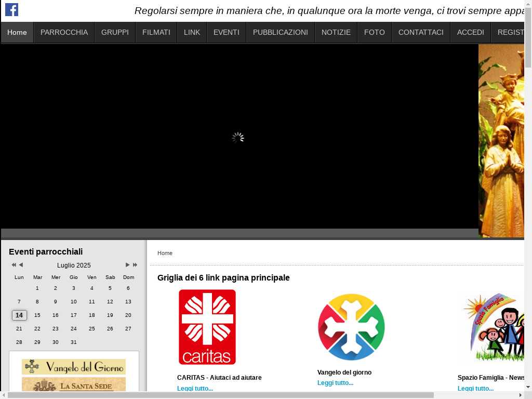The image size is (532, 399).
Task: Open the Home menu item
Action: (x=17, y=32)
